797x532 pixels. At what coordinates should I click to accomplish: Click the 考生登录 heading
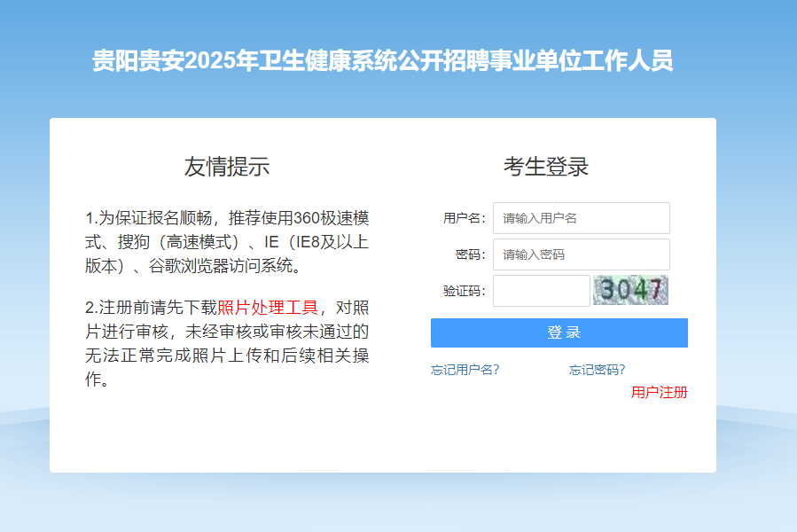546,167
